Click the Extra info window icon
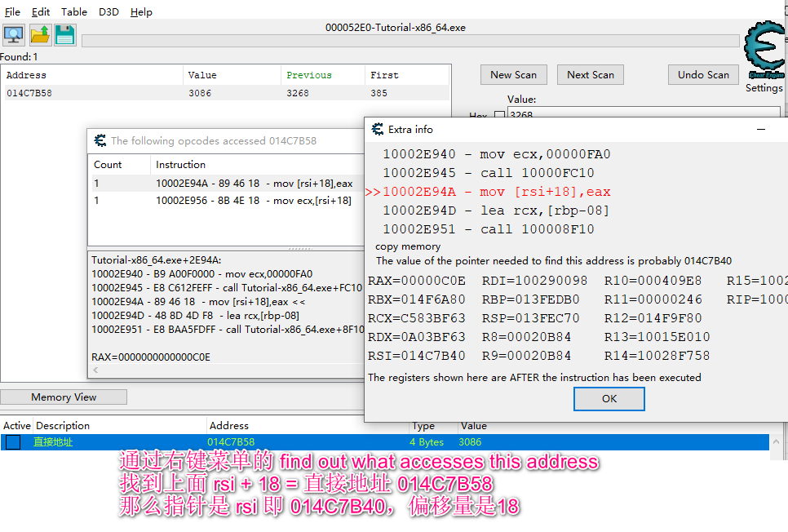 (378, 129)
